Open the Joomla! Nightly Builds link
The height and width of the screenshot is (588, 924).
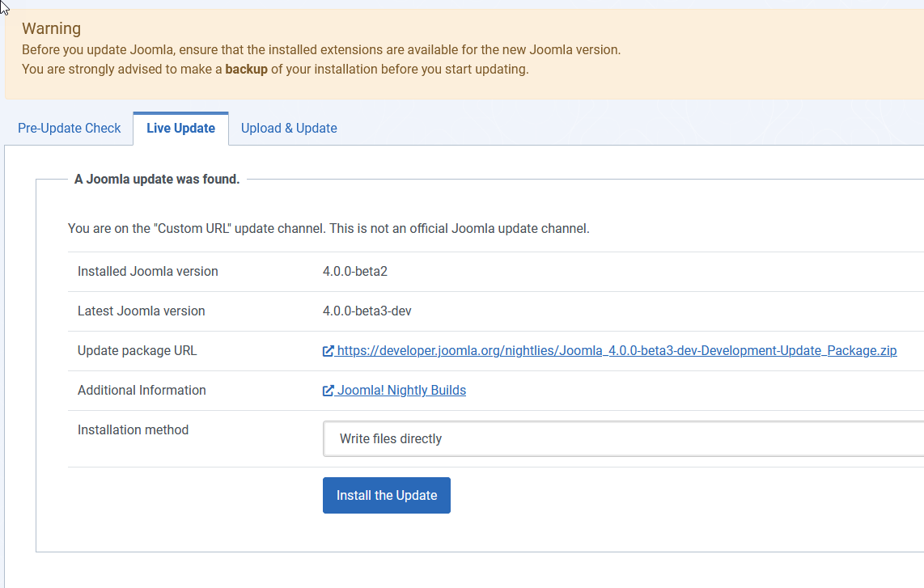coord(401,390)
